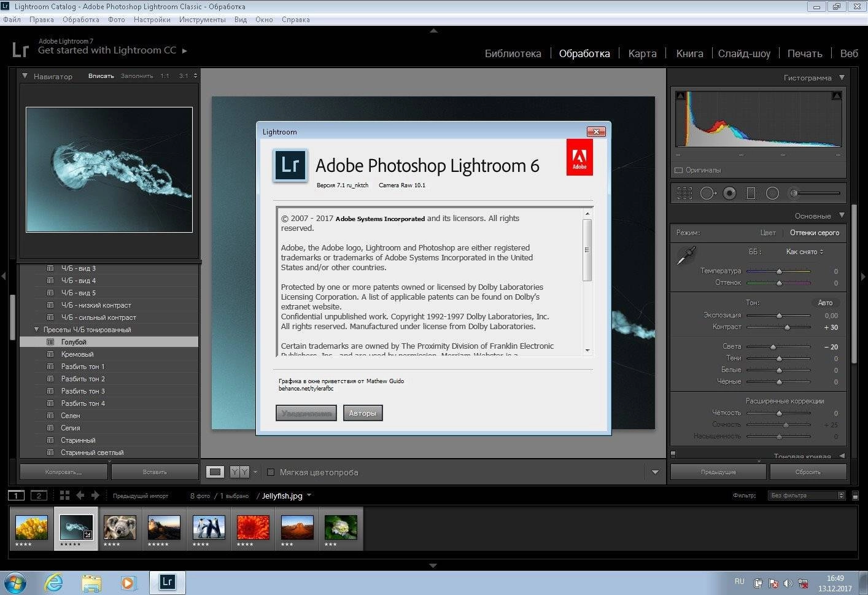
Task: Adjust the Контраст slider
Action: pos(786,327)
